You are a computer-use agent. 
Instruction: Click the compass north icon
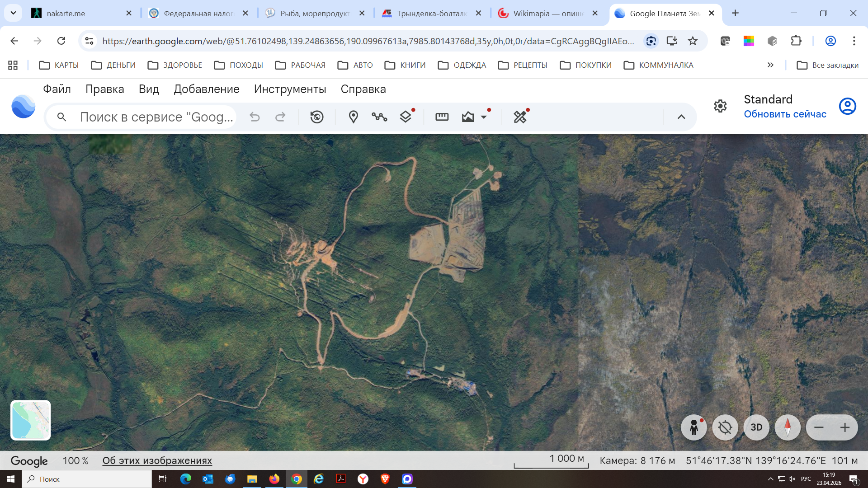tap(788, 427)
